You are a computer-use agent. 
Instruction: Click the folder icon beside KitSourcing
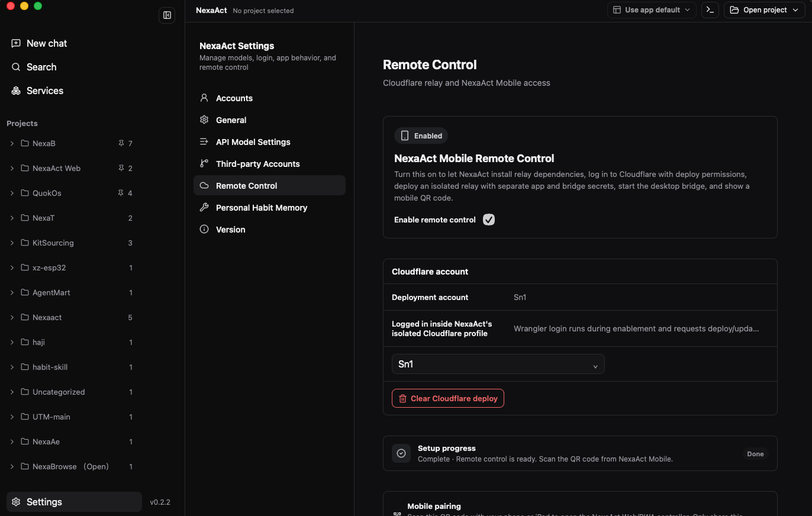click(x=25, y=243)
